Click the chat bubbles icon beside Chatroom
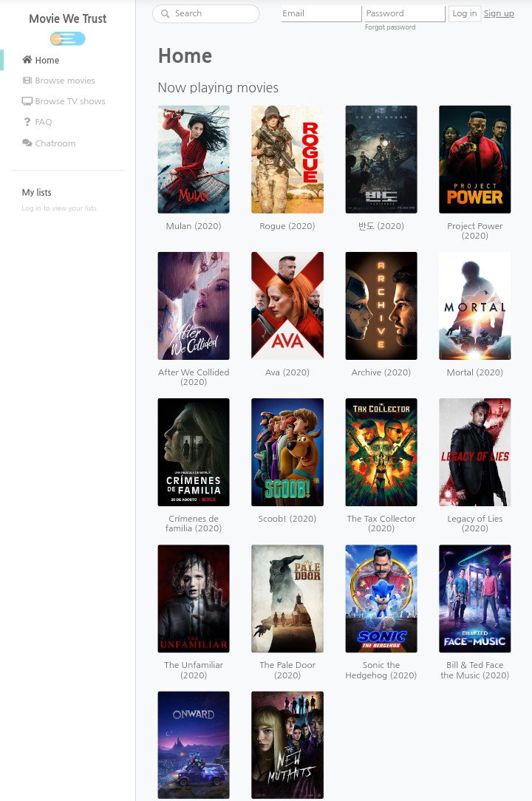This screenshot has width=532, height=801. click(x=27, y=143)
